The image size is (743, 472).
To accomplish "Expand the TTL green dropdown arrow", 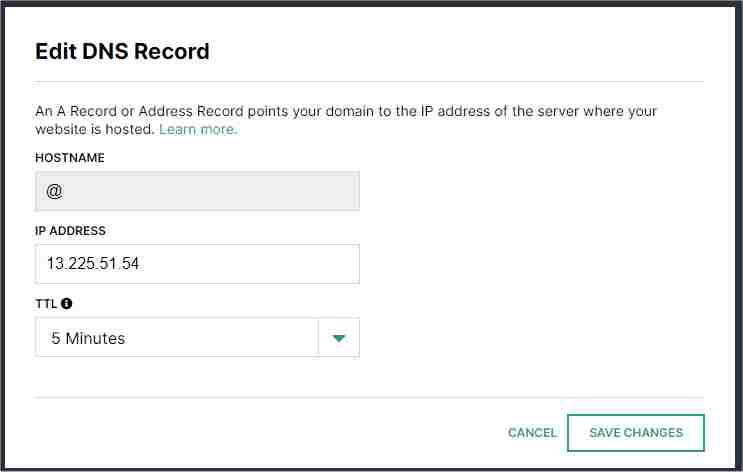I will pos(339,338).
